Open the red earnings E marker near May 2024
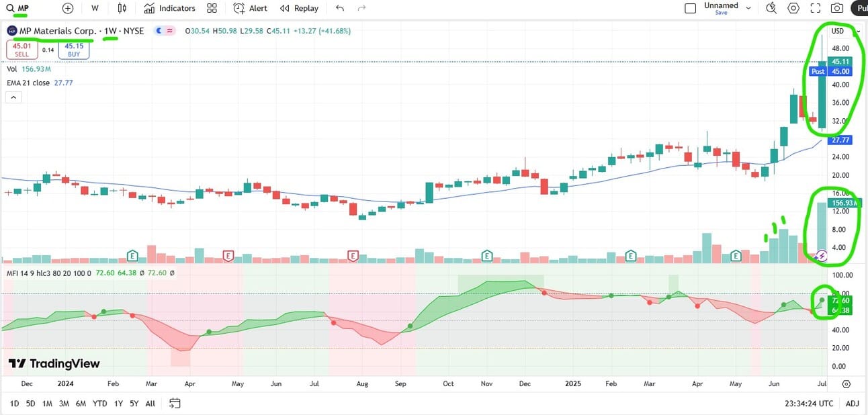 coord(228,255)
